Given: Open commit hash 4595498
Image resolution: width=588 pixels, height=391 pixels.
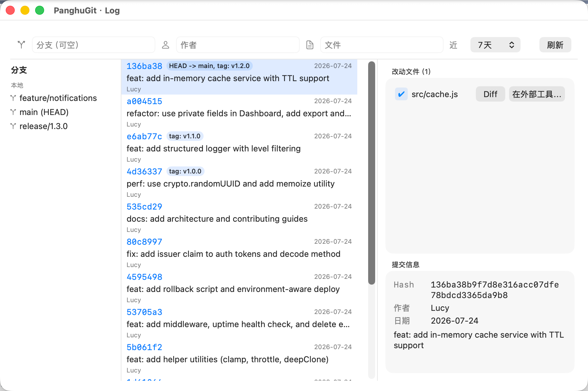Looking at the screenshot, I should (x=144, y=277).
